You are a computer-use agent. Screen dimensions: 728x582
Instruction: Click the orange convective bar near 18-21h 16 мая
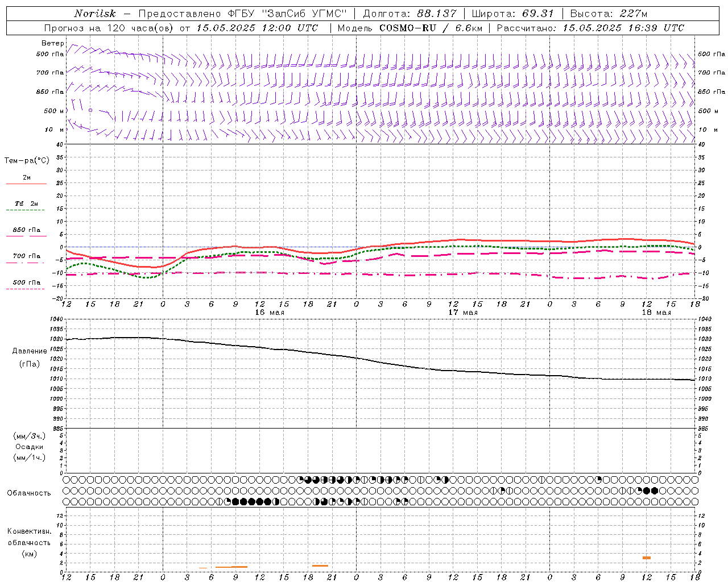(x=320, y=566)
